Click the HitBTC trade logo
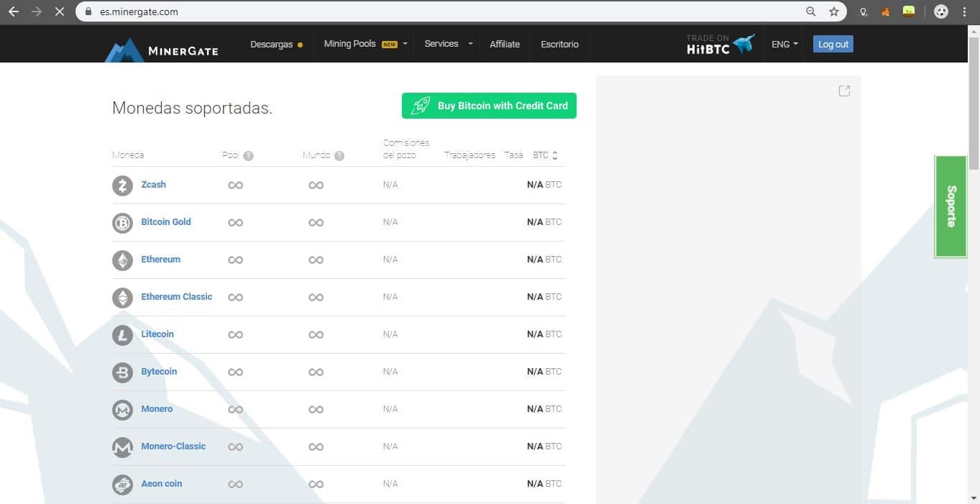The height and width of the screenshot is (504, 980). point(720,44)
